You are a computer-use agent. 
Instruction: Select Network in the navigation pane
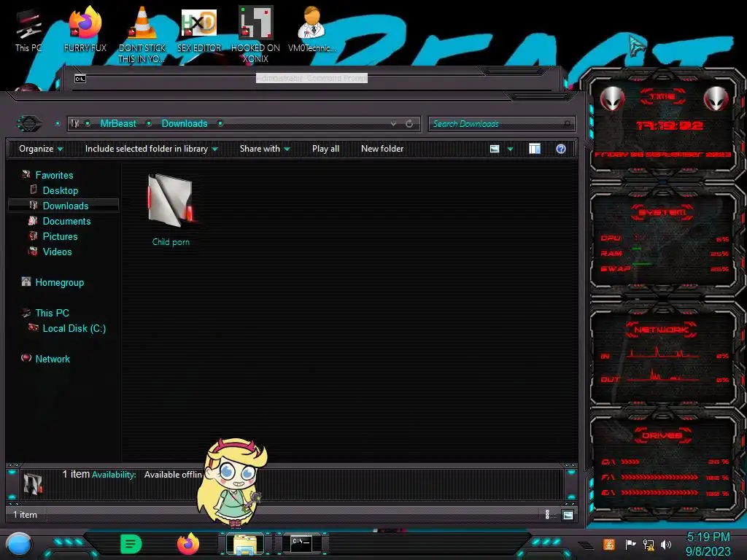53,359
